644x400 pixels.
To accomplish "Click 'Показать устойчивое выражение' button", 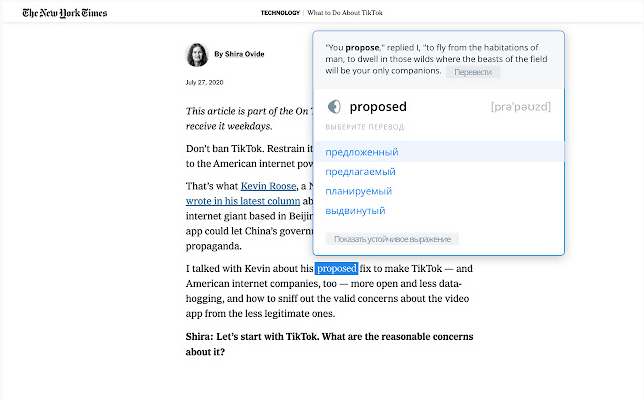I will [392, 239].
